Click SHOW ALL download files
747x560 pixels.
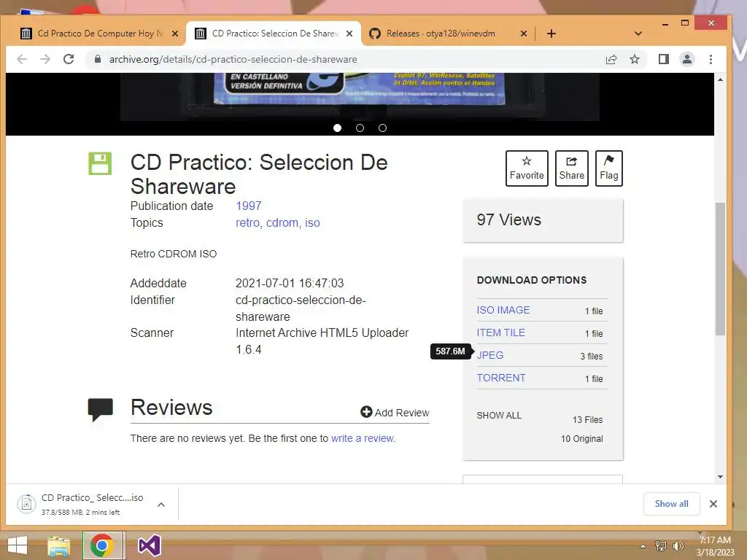point(499,415)
